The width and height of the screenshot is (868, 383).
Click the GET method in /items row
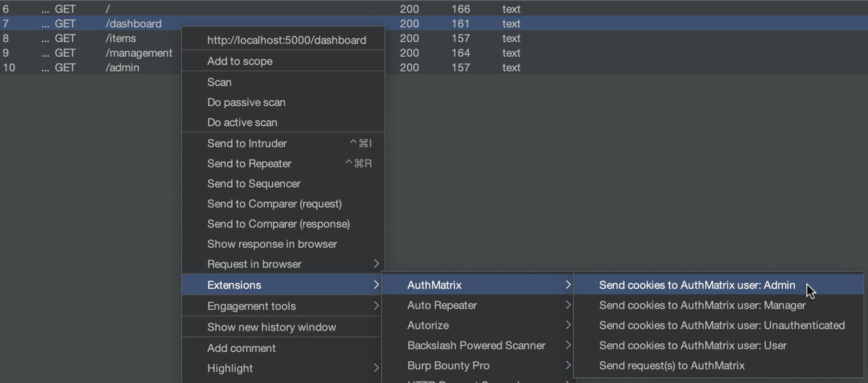(65, 39)
